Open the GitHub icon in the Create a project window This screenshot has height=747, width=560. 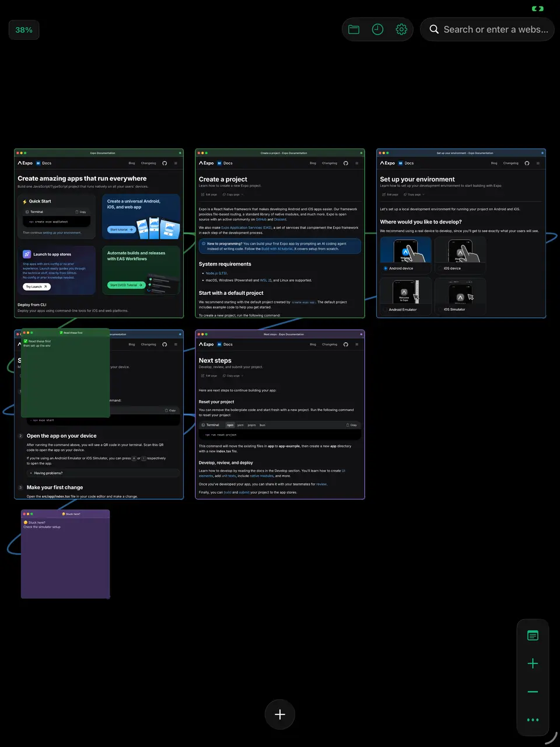(346, 163)
